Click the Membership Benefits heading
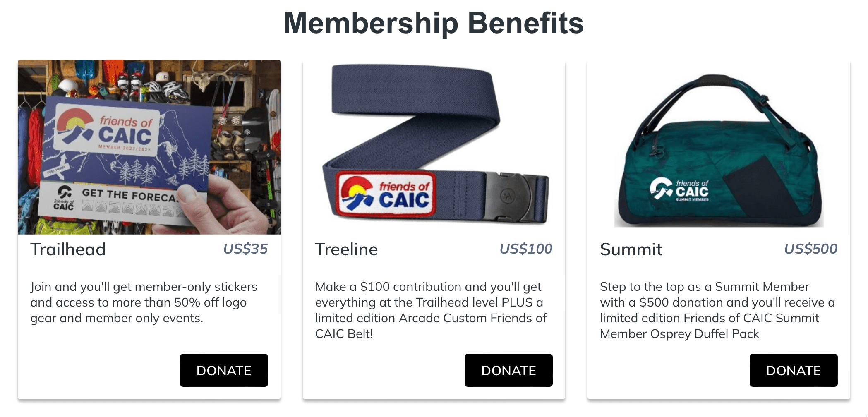Viewport: 868px width, 417px height. [434, 23]
